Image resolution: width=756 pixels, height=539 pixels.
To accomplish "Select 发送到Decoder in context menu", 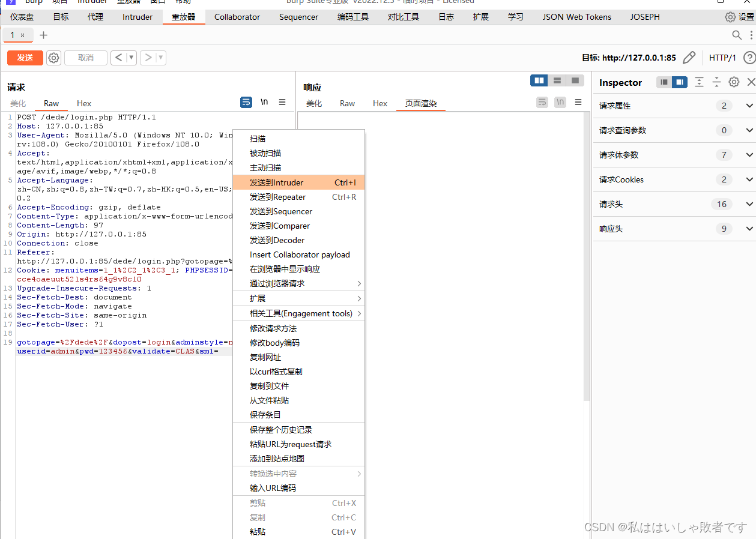I will (298, 240).
